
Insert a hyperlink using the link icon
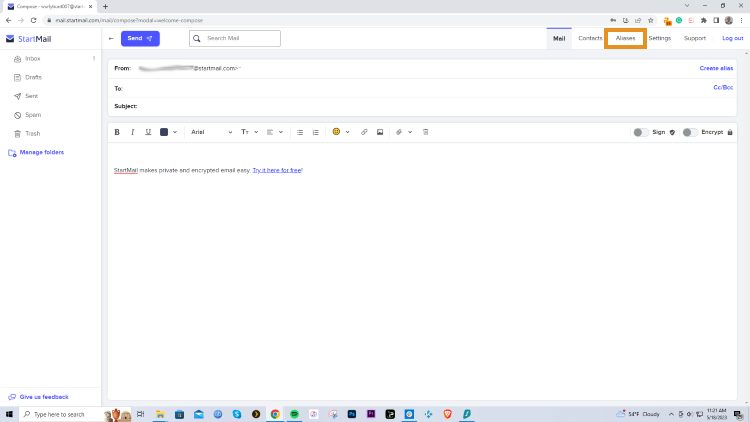(x=364, y=132)
